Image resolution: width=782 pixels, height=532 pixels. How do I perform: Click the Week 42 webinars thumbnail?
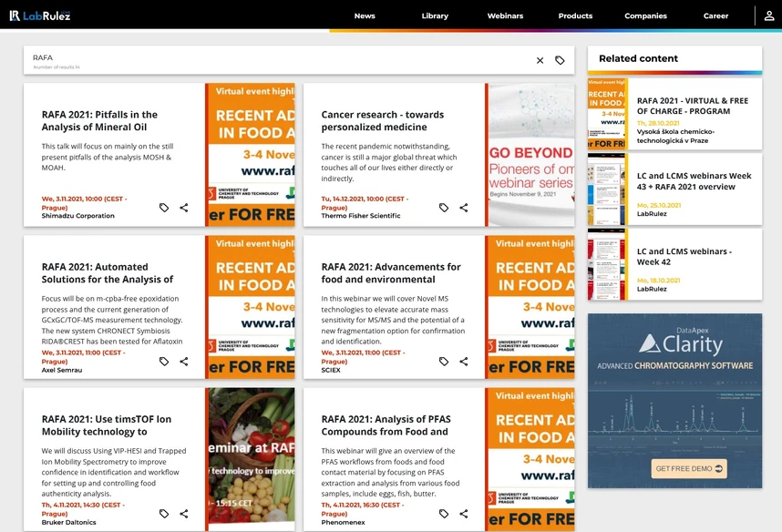click(606, 264)
